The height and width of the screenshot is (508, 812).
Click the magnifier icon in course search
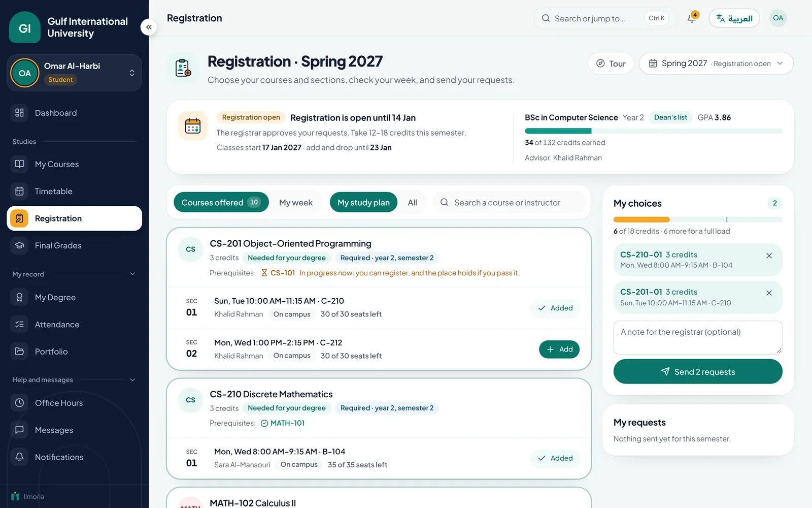click(444, 202)
